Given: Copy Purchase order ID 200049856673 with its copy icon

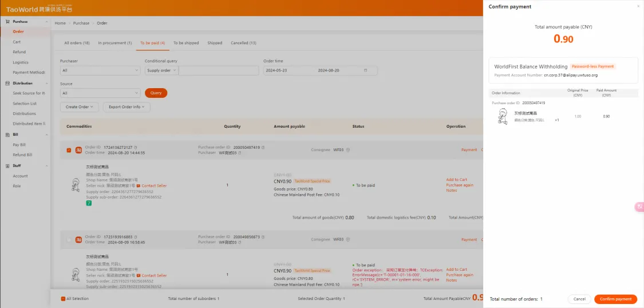Looking at the screenshot, I should click(263, 237).
